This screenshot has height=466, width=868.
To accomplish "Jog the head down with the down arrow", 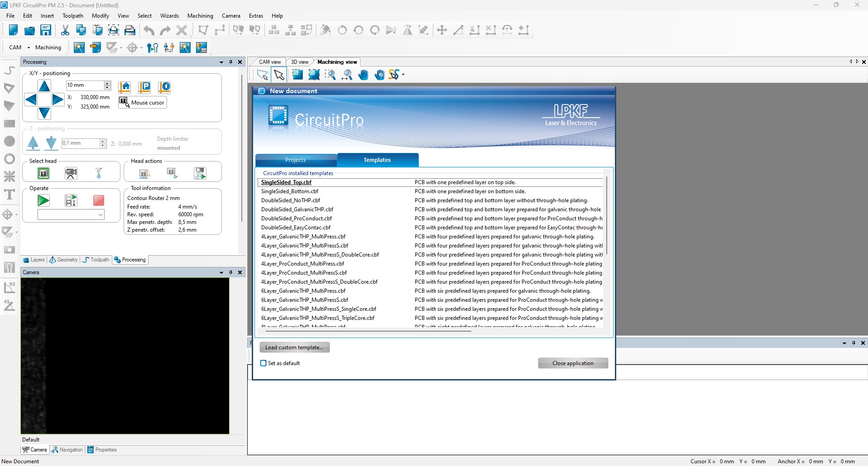I will tap(44, 113).
